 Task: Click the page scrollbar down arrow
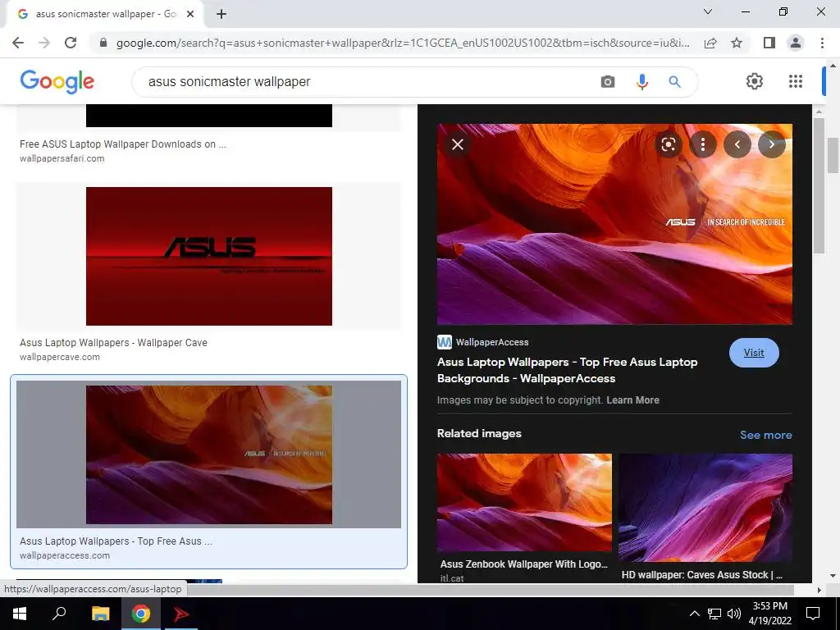833,576
